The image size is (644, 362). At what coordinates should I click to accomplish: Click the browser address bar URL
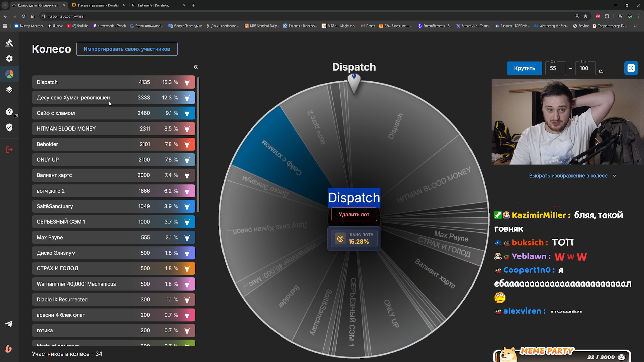click(x=66, y=16)
